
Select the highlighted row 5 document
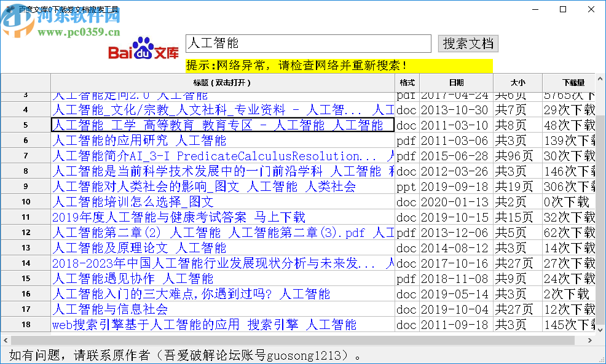pyautogui.click(x=222, y=125)
